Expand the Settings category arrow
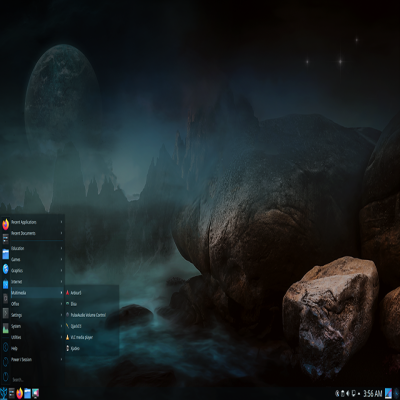The image size is (400, 400). [62, 315]
